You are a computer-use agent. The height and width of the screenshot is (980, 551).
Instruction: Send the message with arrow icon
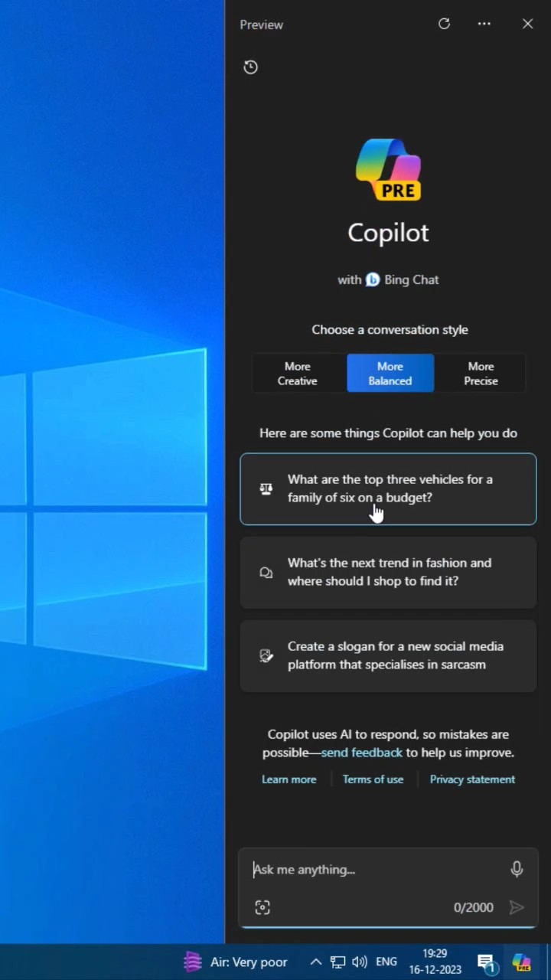(x=517, y=907)
